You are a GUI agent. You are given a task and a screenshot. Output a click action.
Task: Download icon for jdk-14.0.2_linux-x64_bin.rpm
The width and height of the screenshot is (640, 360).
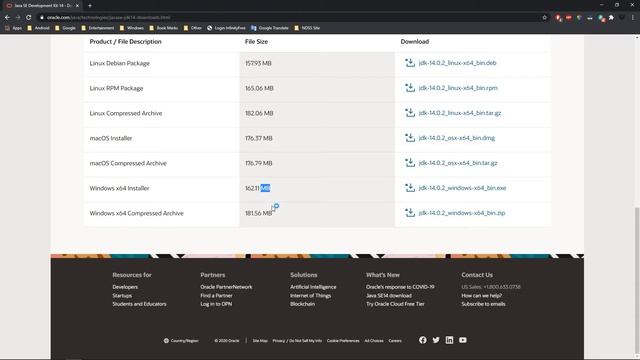pyautogui.click(x=410, y=88)
